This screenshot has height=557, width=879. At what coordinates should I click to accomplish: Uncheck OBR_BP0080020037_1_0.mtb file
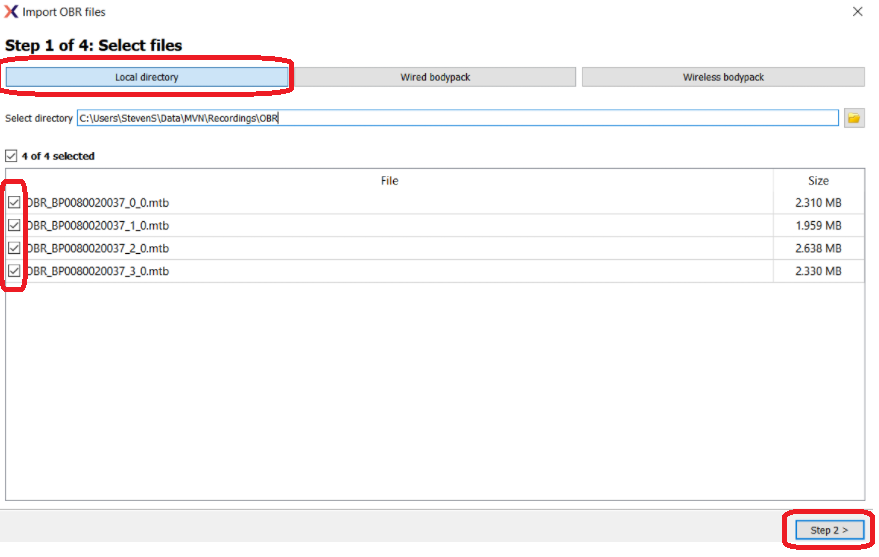click(x=14, y=225)
